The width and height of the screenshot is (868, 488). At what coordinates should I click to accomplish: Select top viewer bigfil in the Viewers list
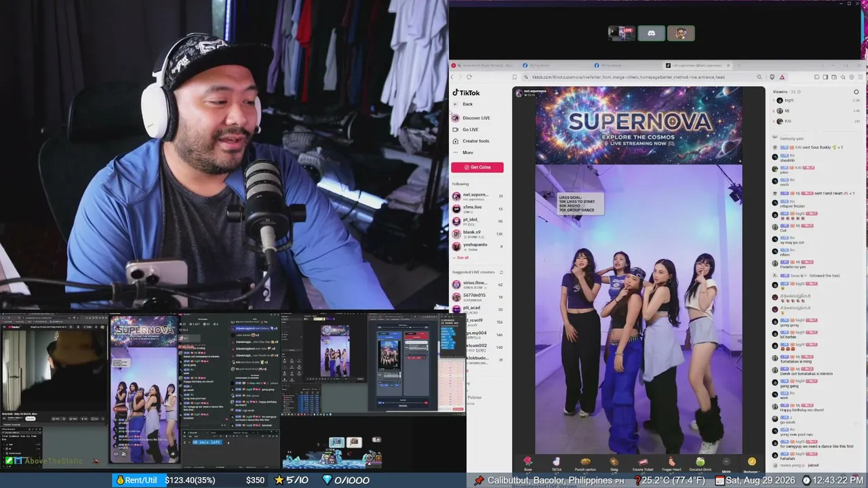tap(816, 100)
